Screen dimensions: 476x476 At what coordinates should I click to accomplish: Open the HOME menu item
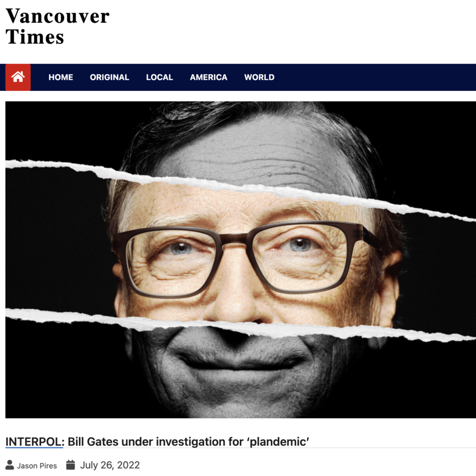(x=61, y=77)
